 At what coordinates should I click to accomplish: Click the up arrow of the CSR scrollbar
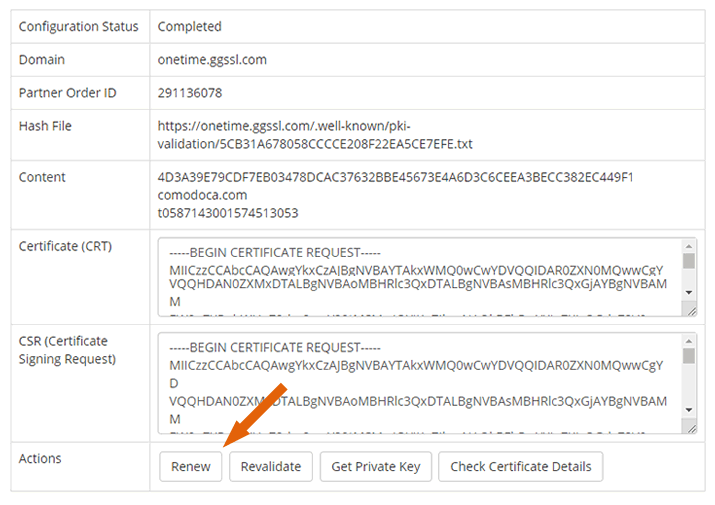(689, 341)
